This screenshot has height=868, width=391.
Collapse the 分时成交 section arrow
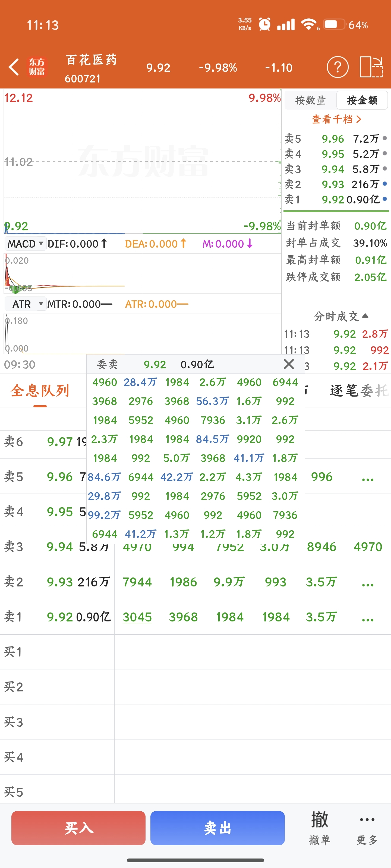click(365, 316)
